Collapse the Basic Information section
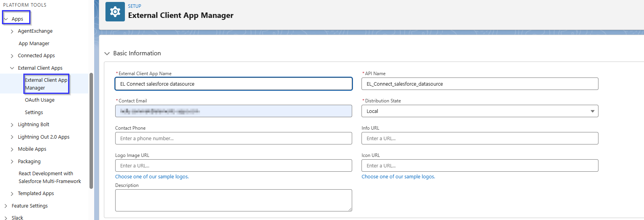Image resolution: width=644 pixels, height=220 pixels. [107, 54]
